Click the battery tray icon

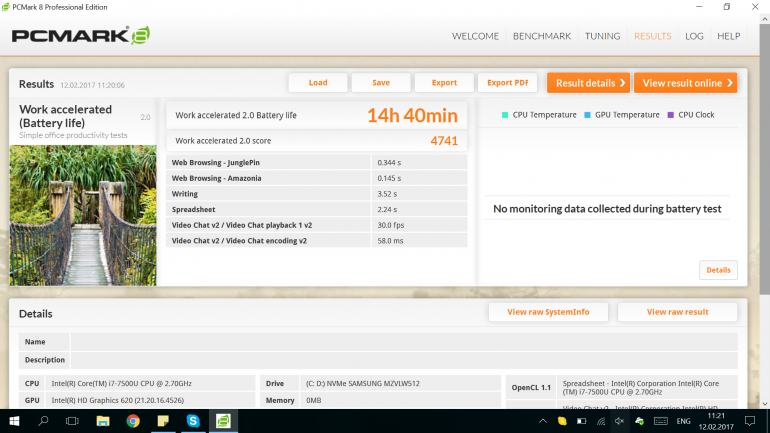[581, 421]
